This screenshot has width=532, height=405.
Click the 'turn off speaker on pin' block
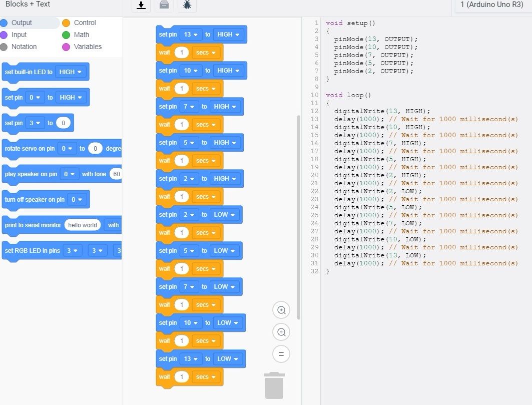tap(34, 200)
